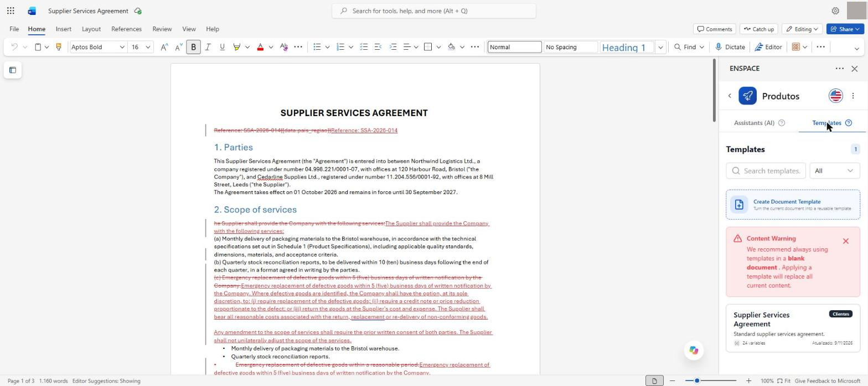Toggle Bold formatting

193,47
